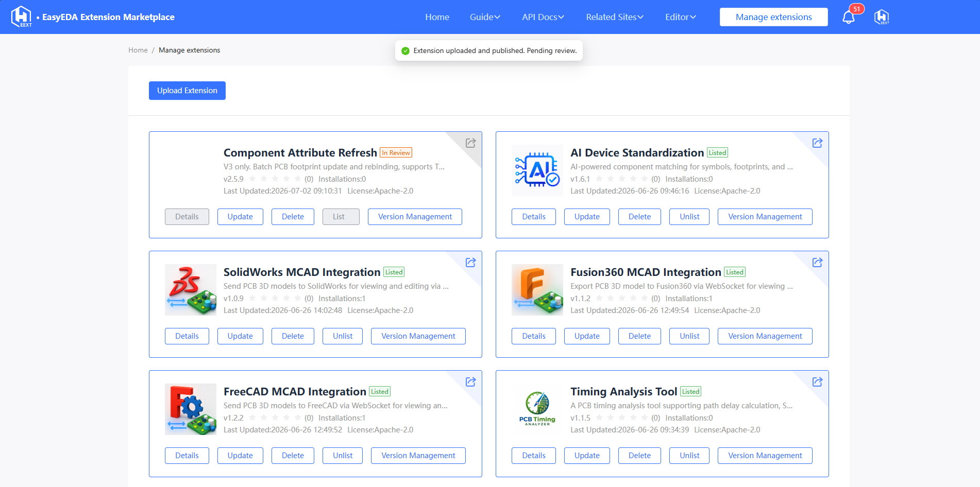
Task: Click the EasyEDA Extension Marketplace title
Action: (108, 17)
